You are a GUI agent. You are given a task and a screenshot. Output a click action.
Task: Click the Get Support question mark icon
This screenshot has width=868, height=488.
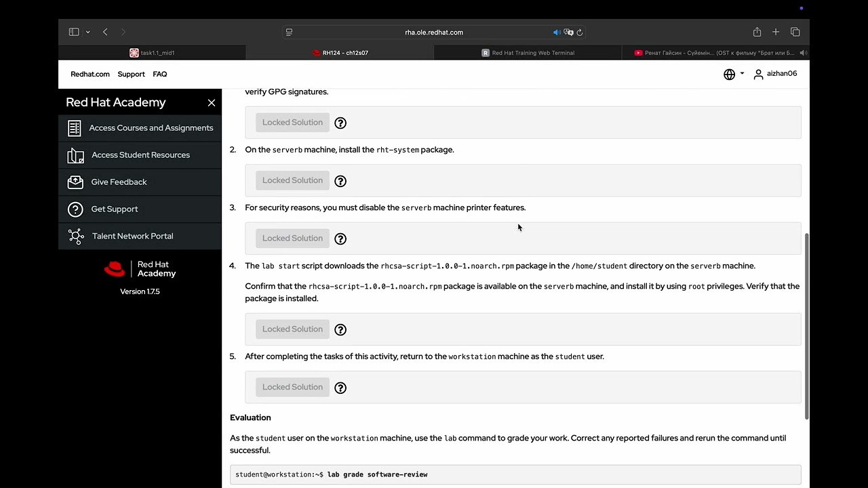coord(75,209)
